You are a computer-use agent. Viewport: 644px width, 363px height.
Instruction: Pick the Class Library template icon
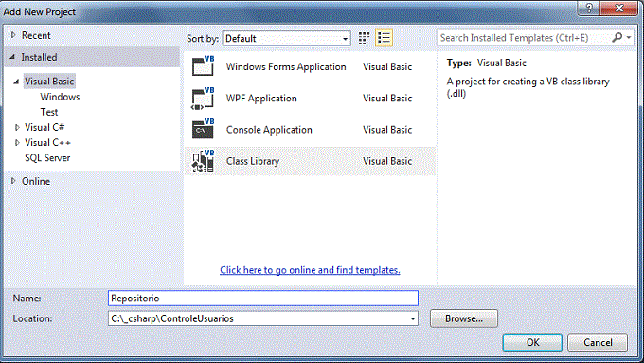click(x=204, y=161)
